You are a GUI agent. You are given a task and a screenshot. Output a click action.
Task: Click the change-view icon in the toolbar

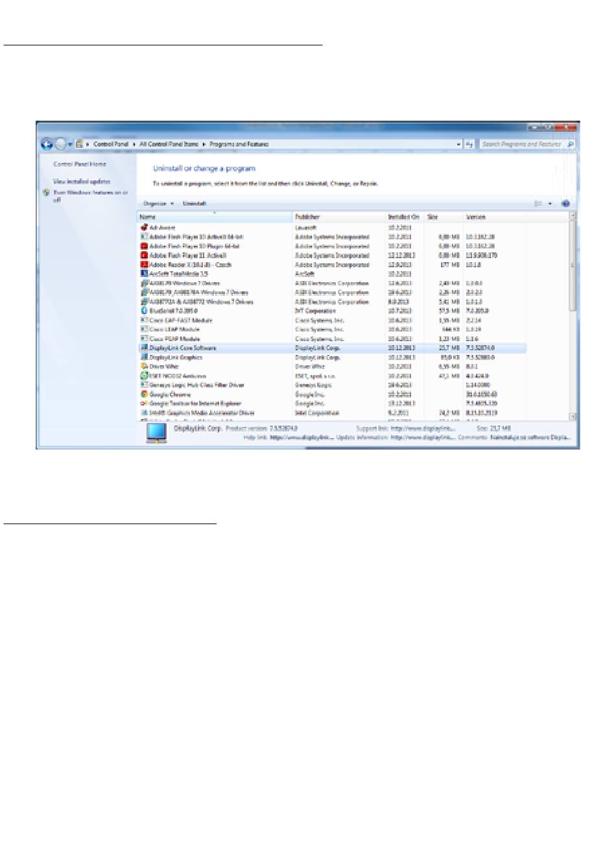(x=538, y=203)
